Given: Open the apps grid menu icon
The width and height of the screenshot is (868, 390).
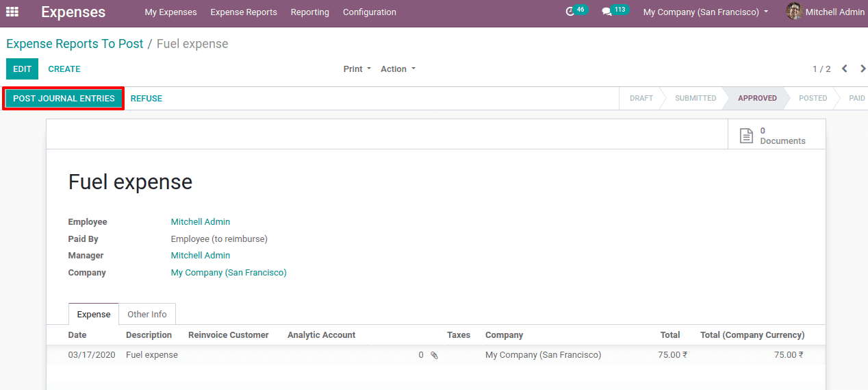Looking at the screenshot, I should (x=12, y=12).
